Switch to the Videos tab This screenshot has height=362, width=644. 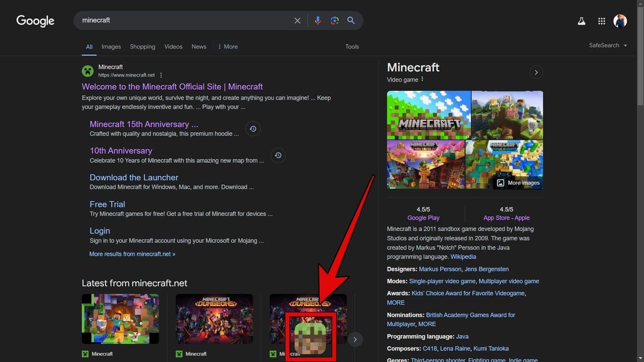(x=173, y=47)
